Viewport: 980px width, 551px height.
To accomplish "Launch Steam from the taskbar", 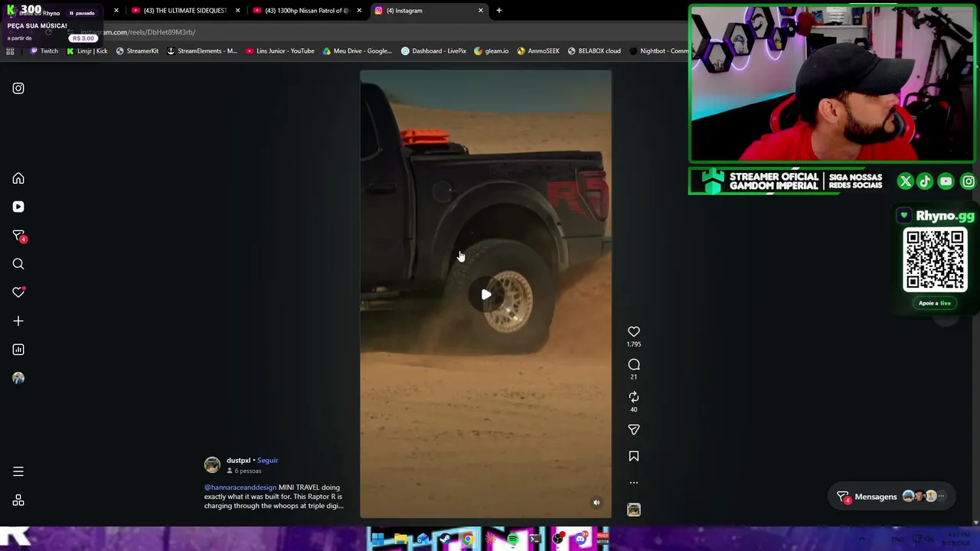I will (445, 540).
